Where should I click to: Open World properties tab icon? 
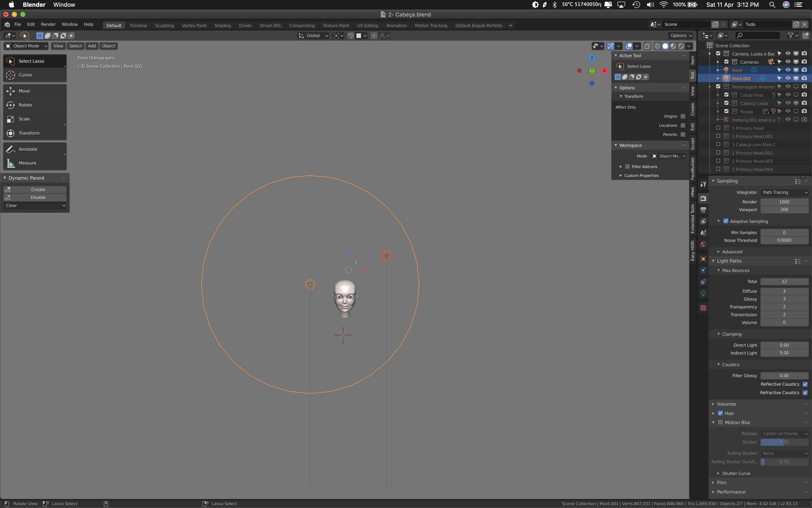coord(703,244)
